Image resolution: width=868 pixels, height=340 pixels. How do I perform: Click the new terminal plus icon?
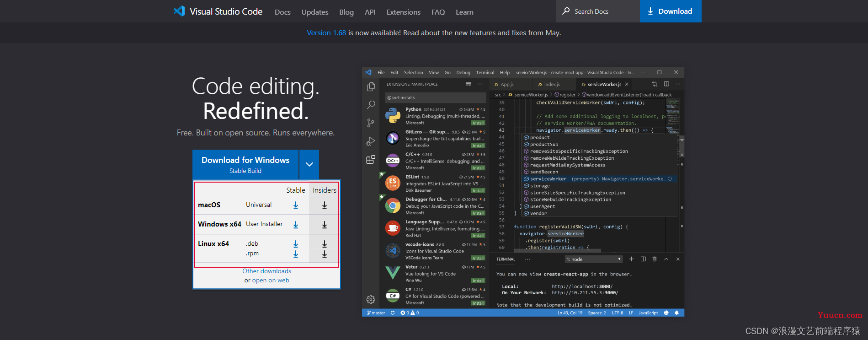pos(631,259)
